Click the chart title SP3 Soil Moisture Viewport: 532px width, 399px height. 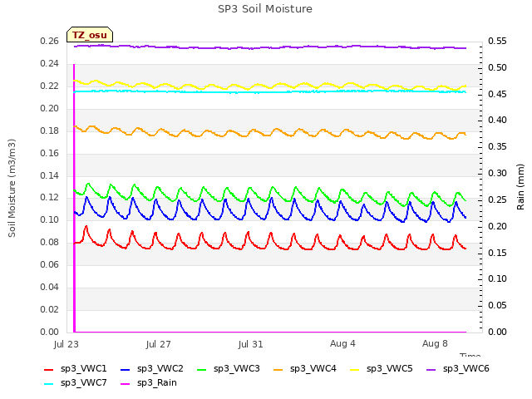pos(265,9)
